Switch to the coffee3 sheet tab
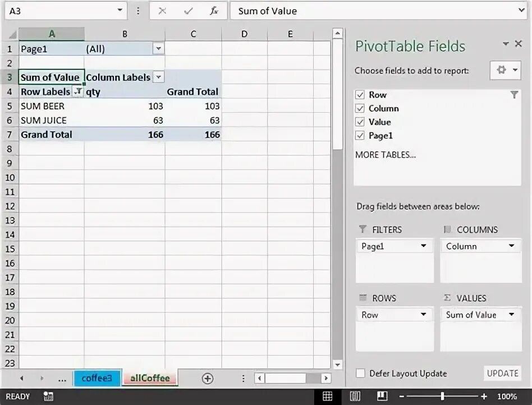532x405 pixels. pyautogui.click(x=97, y=378)
